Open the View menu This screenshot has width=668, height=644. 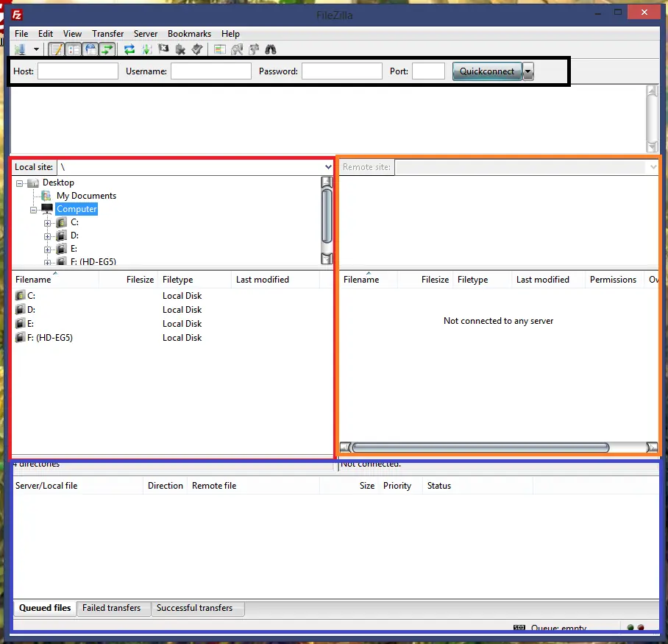(x=72, y=34)
